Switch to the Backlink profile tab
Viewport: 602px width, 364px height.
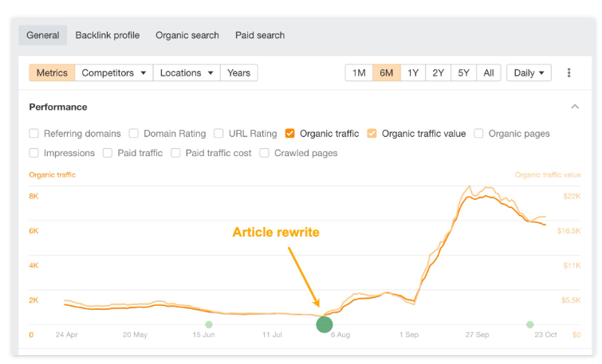(x=108, y=35)
